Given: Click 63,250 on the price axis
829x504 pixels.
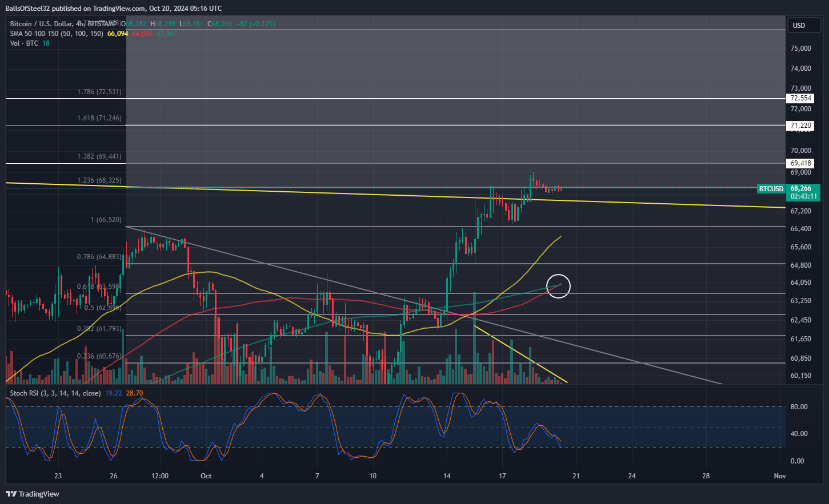Looking at the screenshot, I should tap(800, 301).
